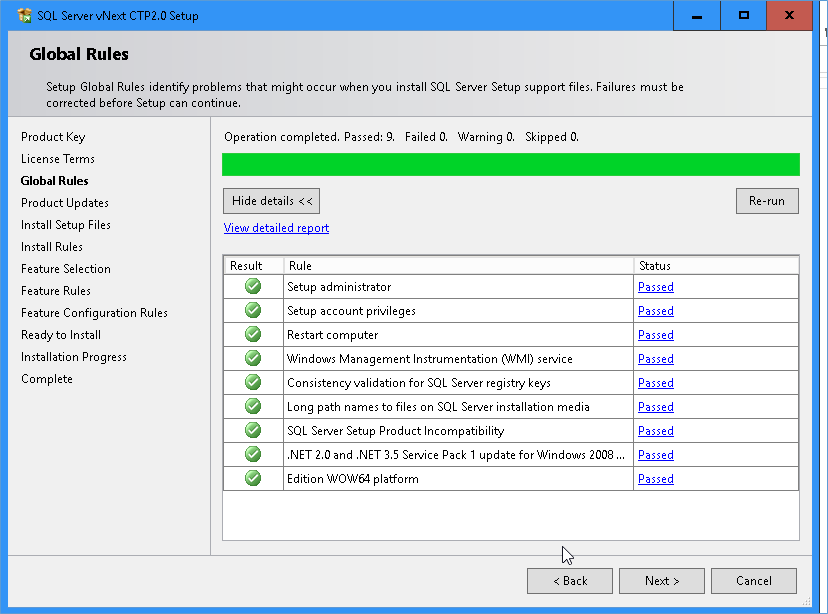Open Passed status for WMI service
Viewport: 828px width, 614px height.
(656, 359)
